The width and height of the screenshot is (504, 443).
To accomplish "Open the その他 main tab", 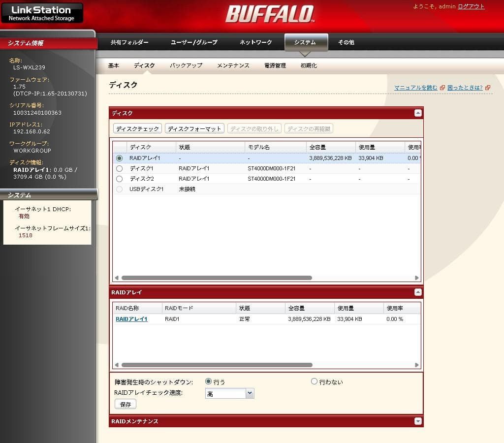I will (346, 42).
